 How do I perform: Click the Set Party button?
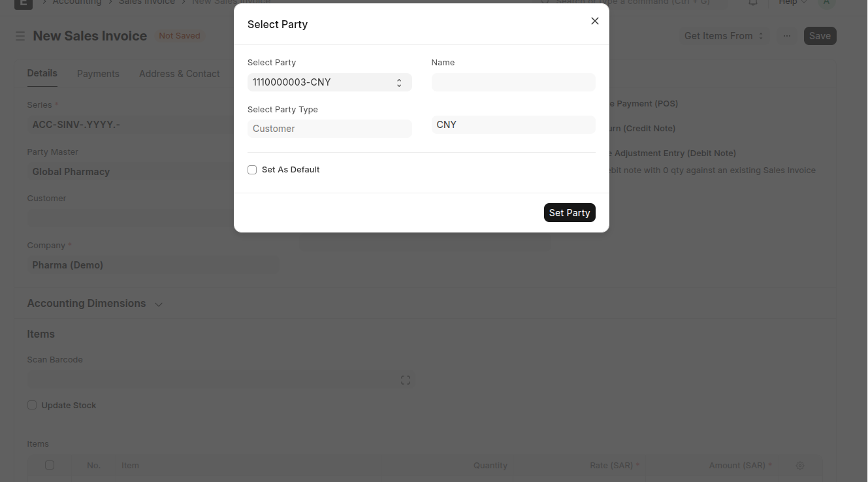tap(569, 213)
